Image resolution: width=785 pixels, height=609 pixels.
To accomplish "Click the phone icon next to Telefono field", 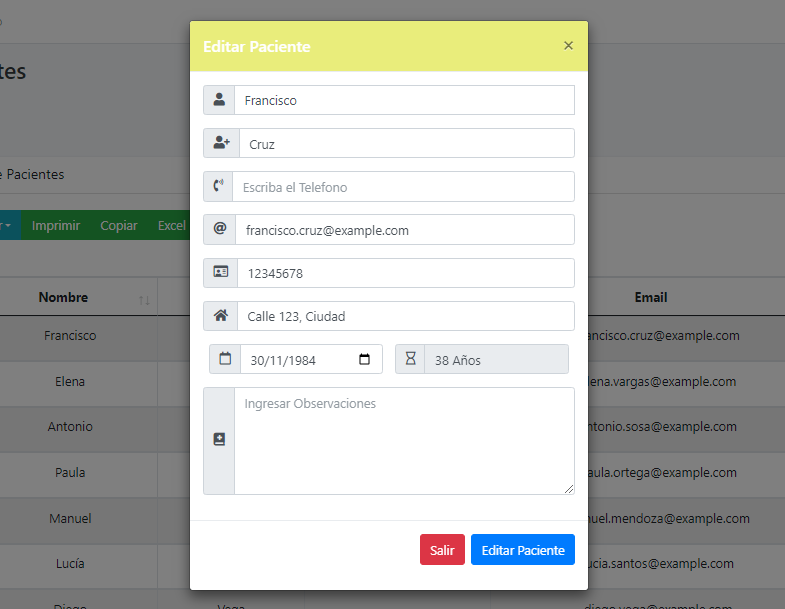I will [x=218, y=186].
